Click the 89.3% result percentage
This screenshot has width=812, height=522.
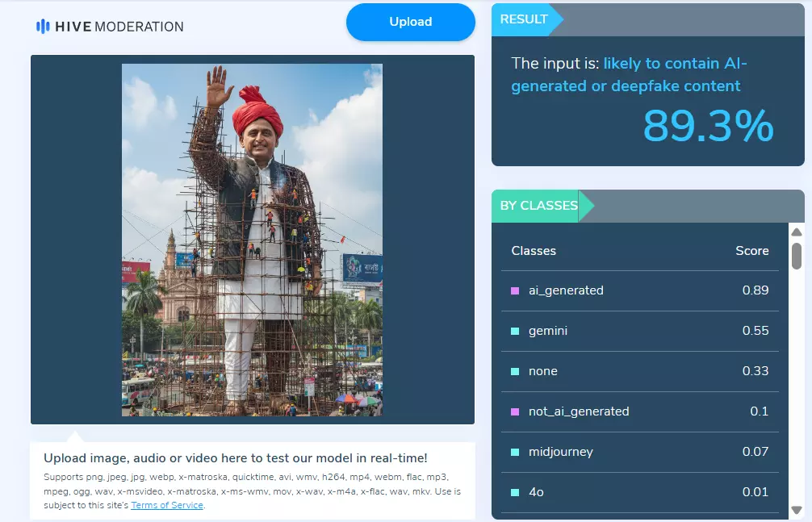point(708,125)
